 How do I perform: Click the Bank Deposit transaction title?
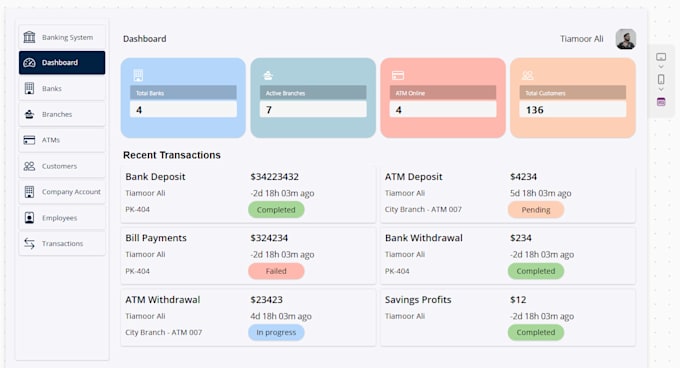click(x=155, y=177)
